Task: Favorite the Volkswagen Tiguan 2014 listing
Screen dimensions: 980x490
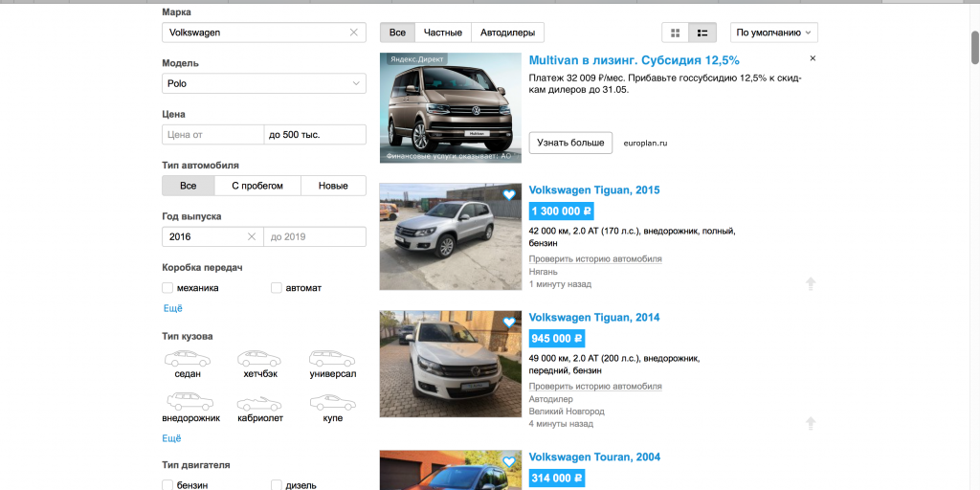Action: (x=509, y=323)
